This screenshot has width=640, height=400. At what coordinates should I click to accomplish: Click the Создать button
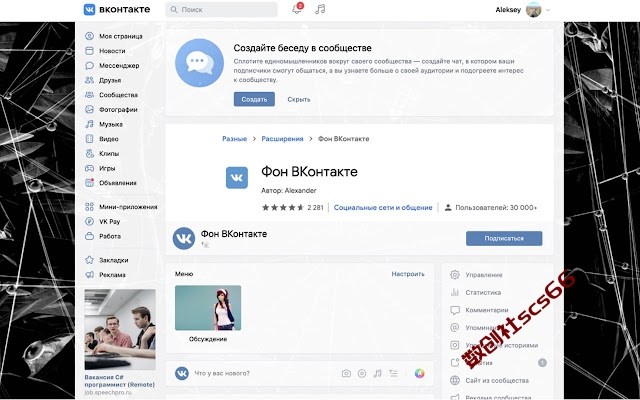(x=254, y=99)
